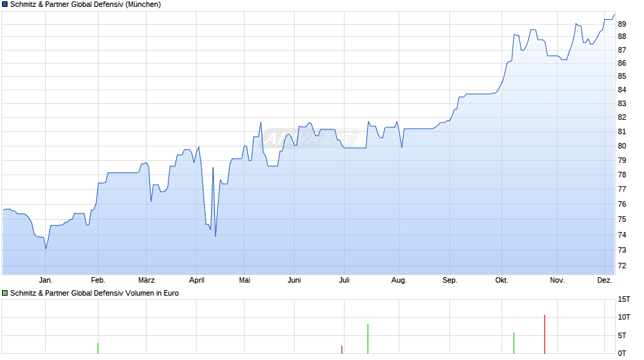Click the 'Mai' month label

[245, 281]
